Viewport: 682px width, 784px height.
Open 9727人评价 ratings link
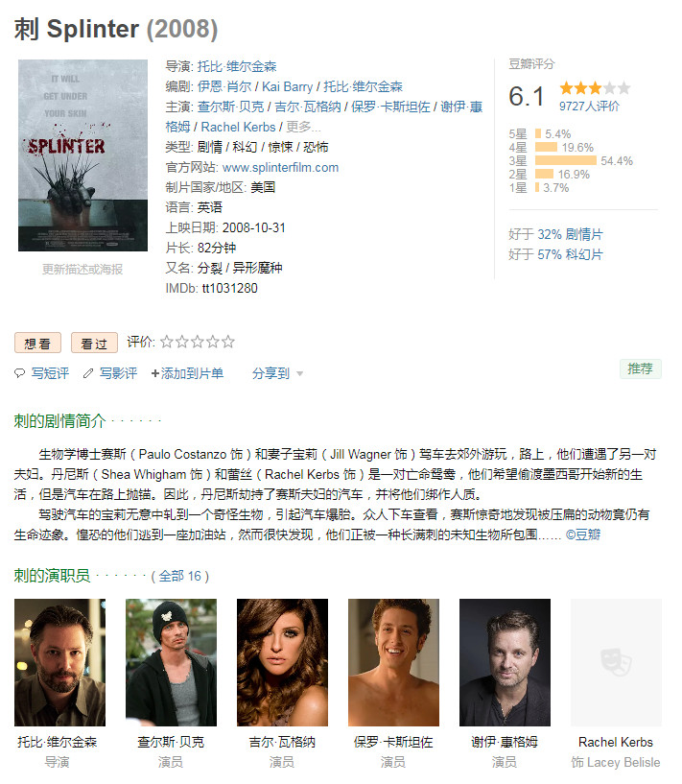(589, 106)
